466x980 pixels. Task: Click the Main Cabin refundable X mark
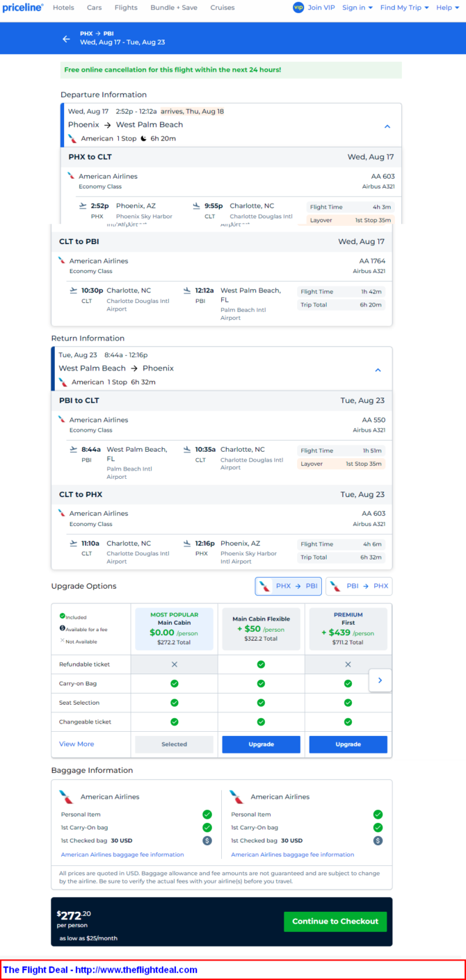[175, 664]
